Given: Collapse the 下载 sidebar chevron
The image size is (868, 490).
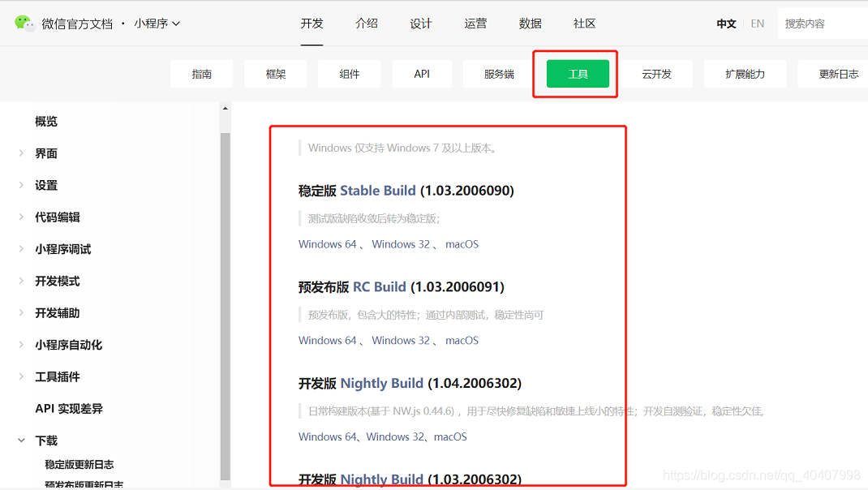Looking at the screenshot, I should tap(21, 441).
